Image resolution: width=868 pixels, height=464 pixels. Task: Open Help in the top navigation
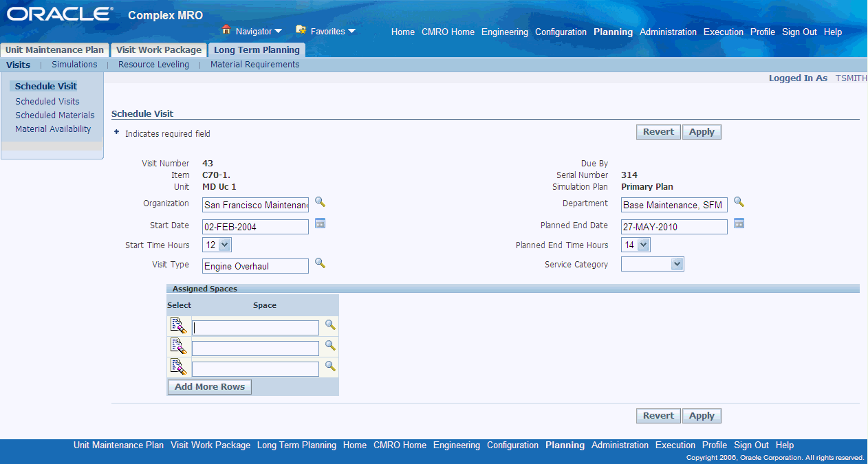point(833,32)
